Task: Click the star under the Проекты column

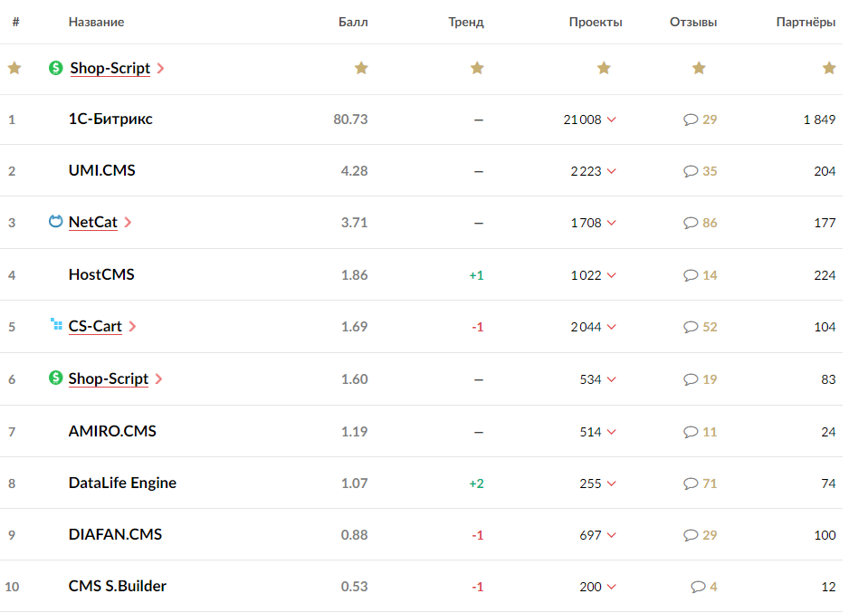Action: (x=604, y=68)
